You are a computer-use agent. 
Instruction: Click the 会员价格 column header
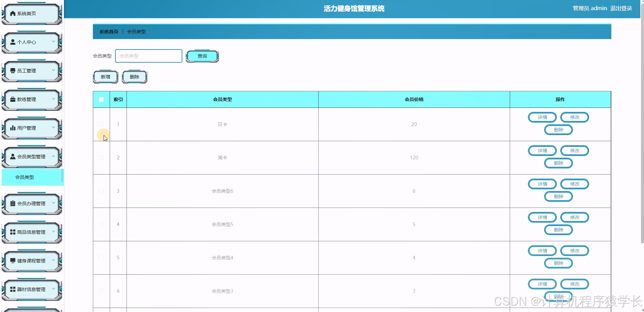(x=414, y=99)
